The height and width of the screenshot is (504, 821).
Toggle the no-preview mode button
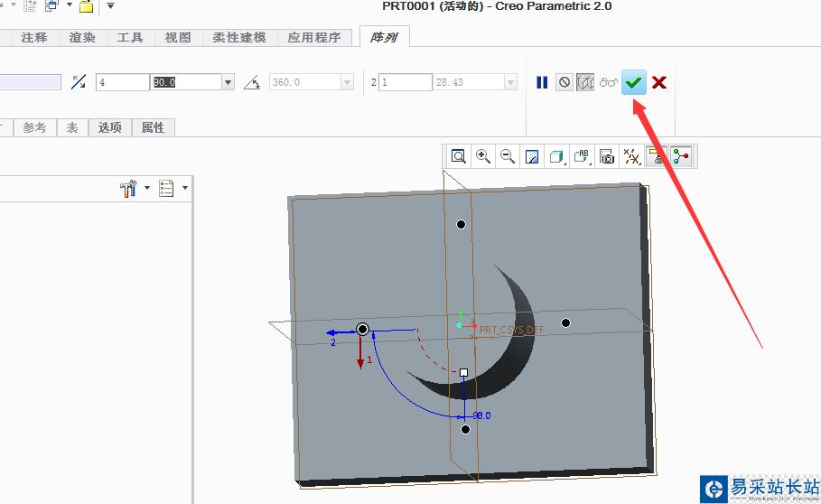coord(564,82)
